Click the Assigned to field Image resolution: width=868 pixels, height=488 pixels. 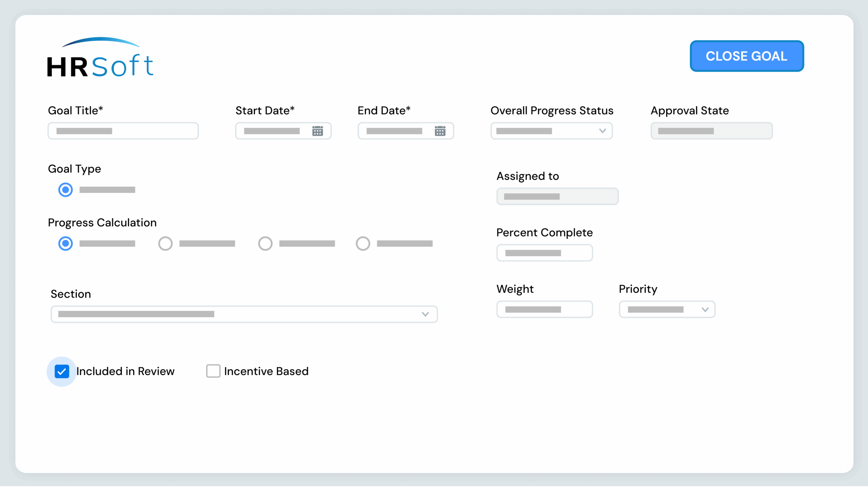point(557,197)
